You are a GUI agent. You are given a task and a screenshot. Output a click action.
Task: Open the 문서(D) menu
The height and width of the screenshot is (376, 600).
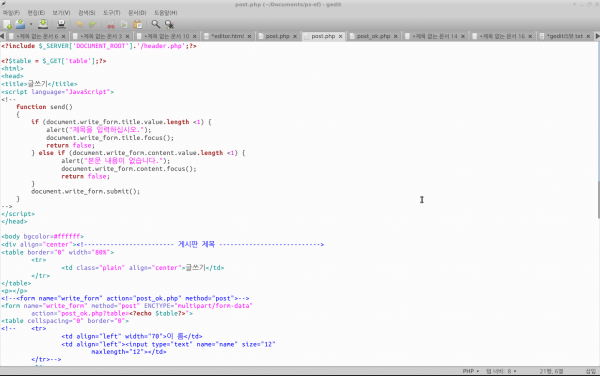[x=137, y=13]
